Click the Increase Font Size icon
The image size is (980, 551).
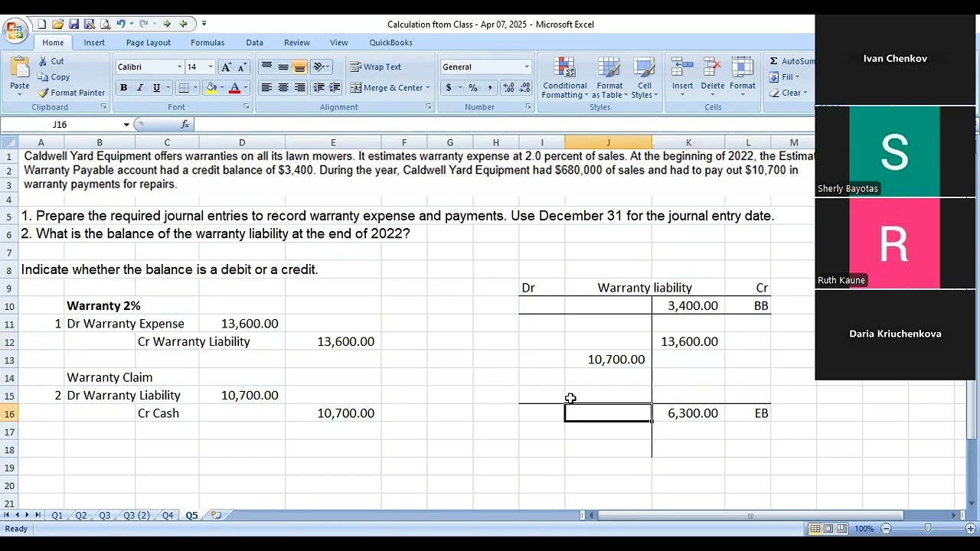[226, 67]
